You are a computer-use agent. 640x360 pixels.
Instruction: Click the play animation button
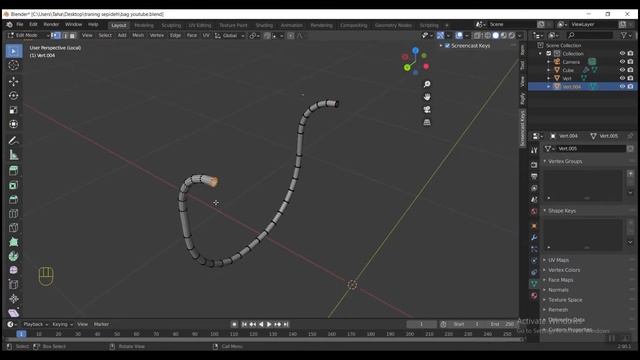point(269,324)
